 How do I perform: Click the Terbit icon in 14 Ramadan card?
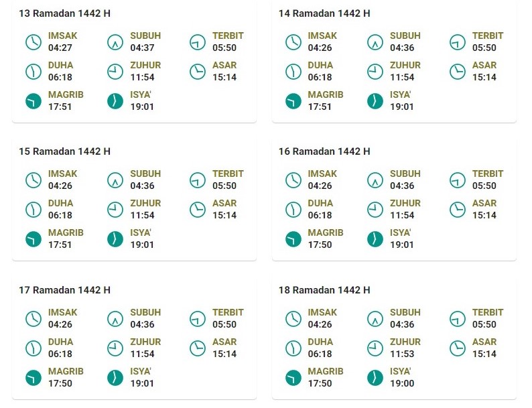pyautogui.click(x=458, y=42)
